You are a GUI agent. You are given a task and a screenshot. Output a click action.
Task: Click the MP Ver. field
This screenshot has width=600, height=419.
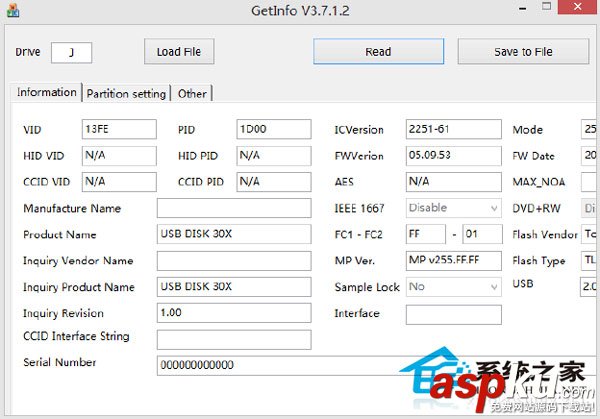coord(453,261)
